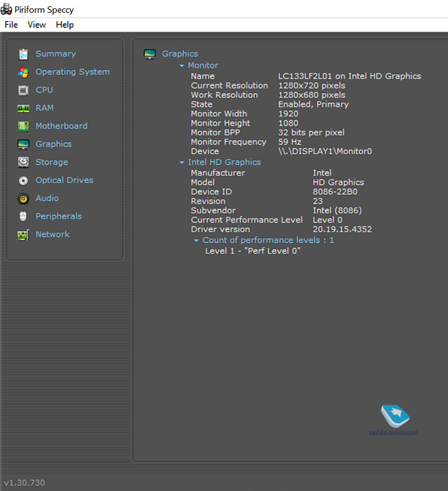Go to the Graphics section label in sidebar
Screen dimensions: 448x491
tap(53, 144)
